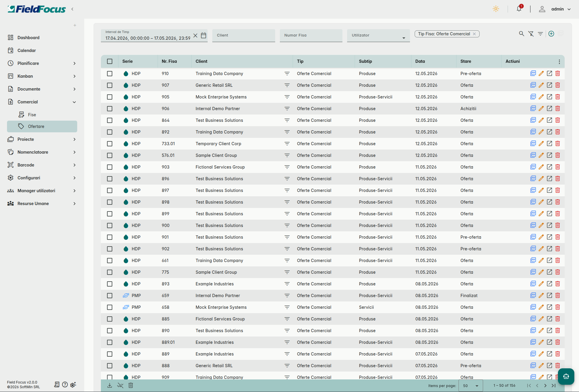The width and height of the screenshot is (579, 392).
Task: Open PDF for fisa 910
Action: click(x=533, y=73)
